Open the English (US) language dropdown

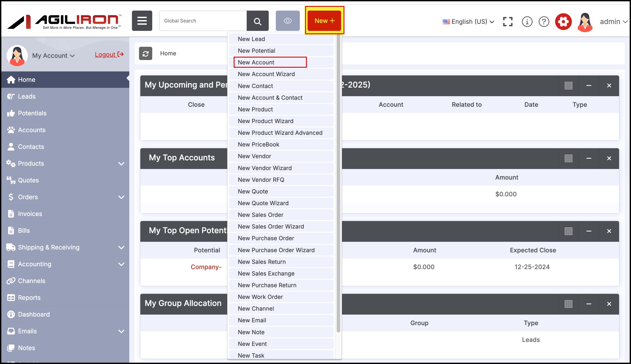point(468,21)
